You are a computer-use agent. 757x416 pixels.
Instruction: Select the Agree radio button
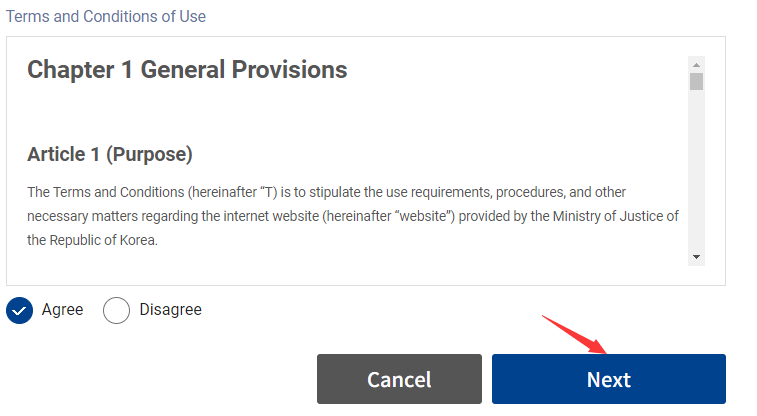click(x=19, y=310)
